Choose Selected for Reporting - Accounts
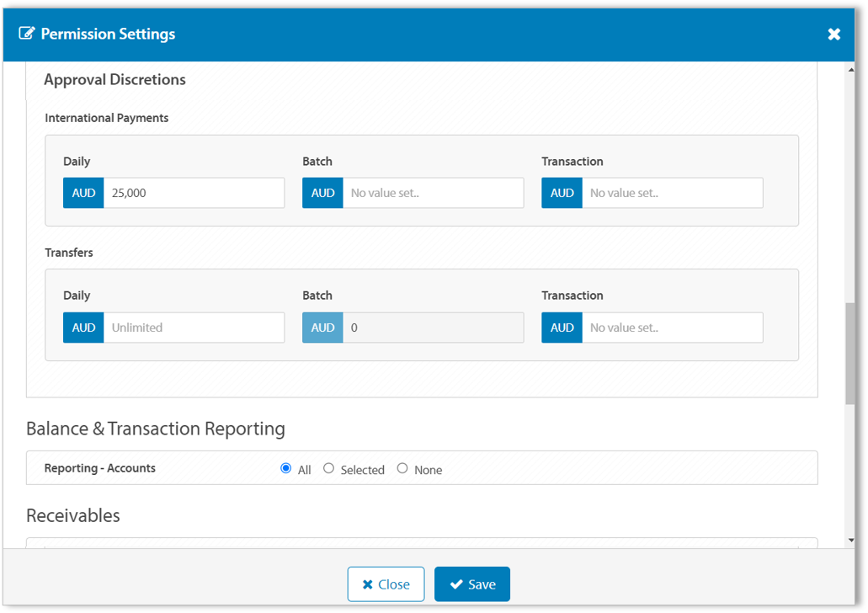The width and height of the screenshot is (868, 613). (x=329, y=468)
